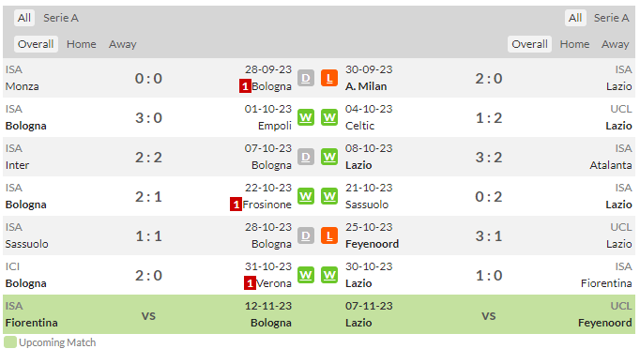
Task: Open the Lazio 3:2 Atalanta score
Action: pyautogui.click(x=489, y=157)
